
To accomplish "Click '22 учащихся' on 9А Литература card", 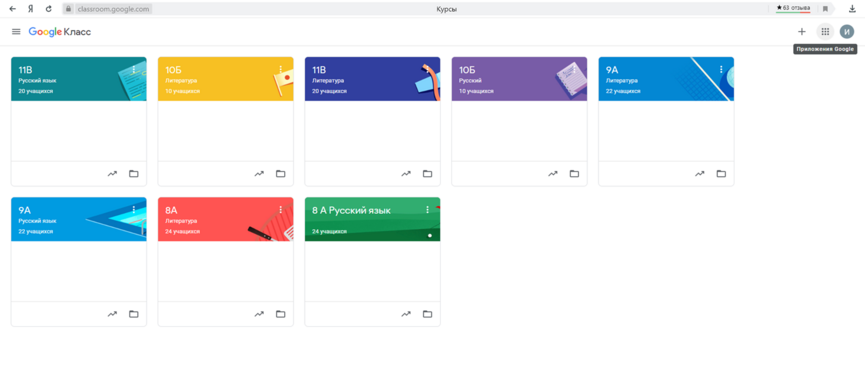I will point(623,91).
